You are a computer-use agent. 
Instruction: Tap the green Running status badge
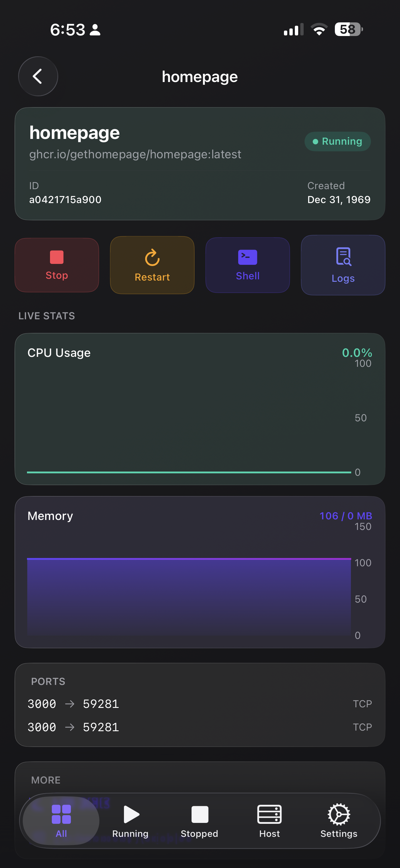[337, 141]
